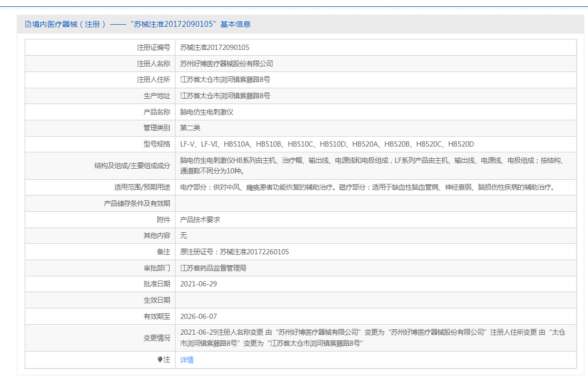The height and width of the screenshot is (382, 588).
Task: Select the registration number 苏械注准20172090105 value
Action: point(214,47)
